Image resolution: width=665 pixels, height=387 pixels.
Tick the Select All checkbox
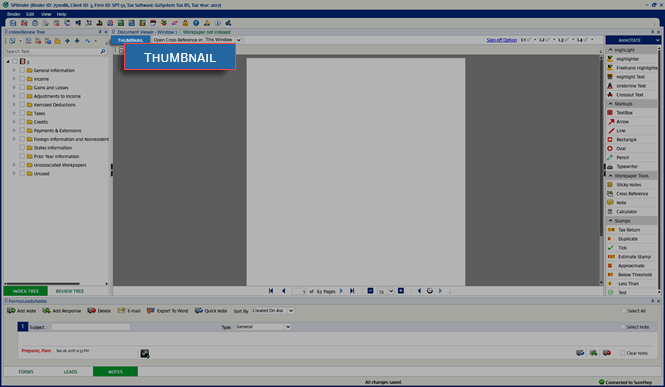coord(623,311)
